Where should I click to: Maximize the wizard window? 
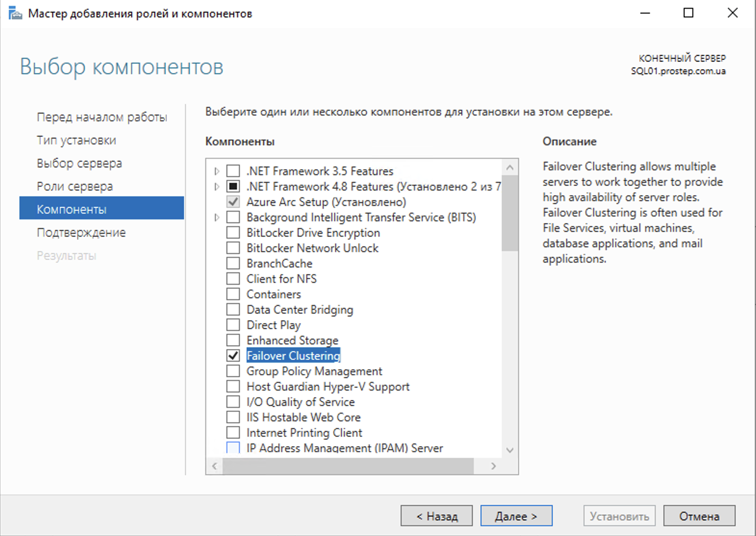click(x=689, y=13)
